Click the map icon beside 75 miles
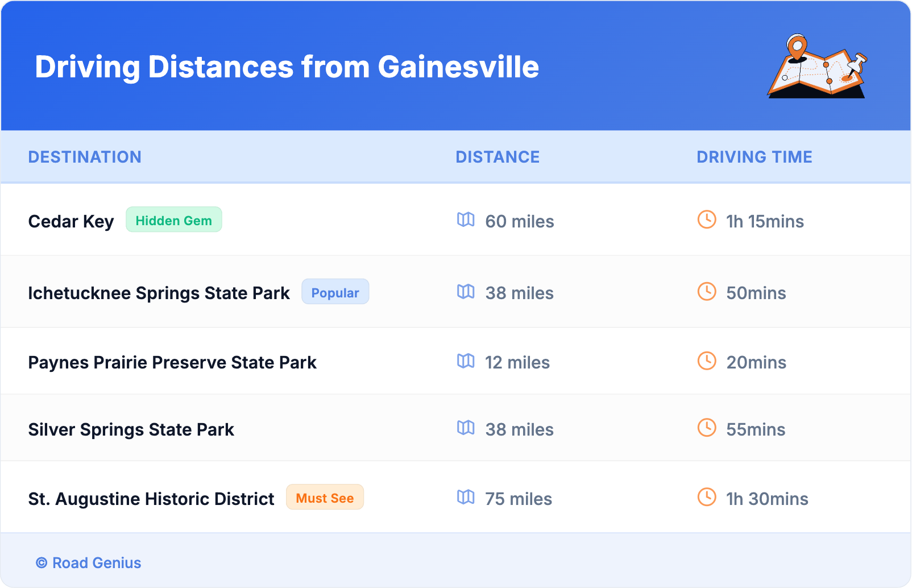 pyautogui.click(x=466, y=498)
